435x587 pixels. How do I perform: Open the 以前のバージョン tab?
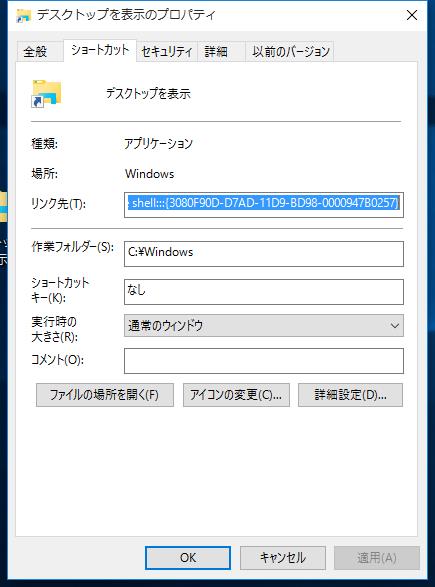click(x=290, y=51)
